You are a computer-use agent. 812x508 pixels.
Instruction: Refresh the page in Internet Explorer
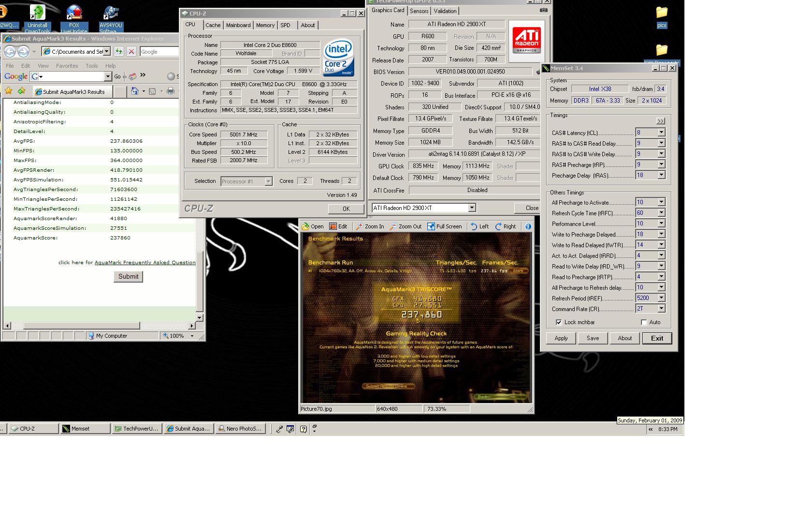click(x=119, y=51)
